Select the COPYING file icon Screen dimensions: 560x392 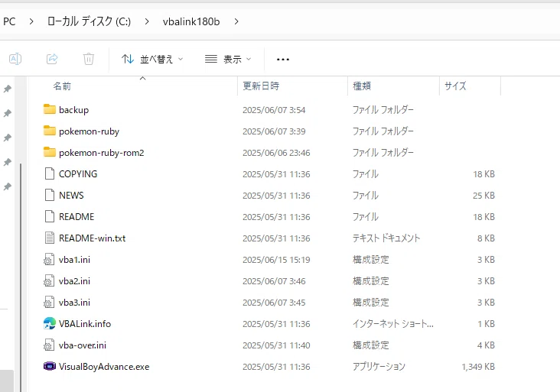tap(49, 173)
